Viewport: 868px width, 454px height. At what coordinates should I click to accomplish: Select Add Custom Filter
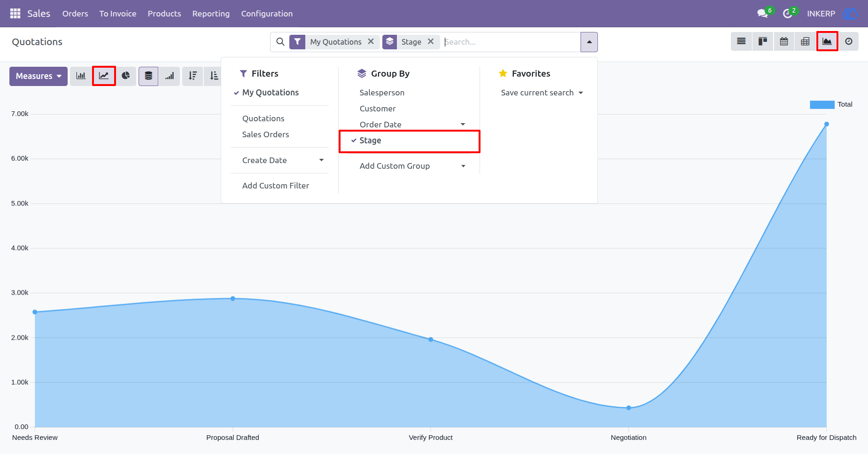(276, 186)
